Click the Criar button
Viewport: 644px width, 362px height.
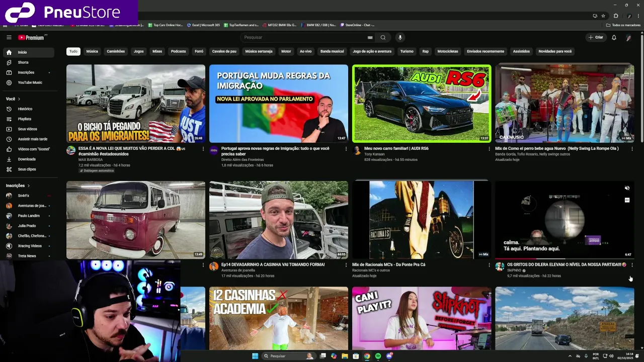595,37
